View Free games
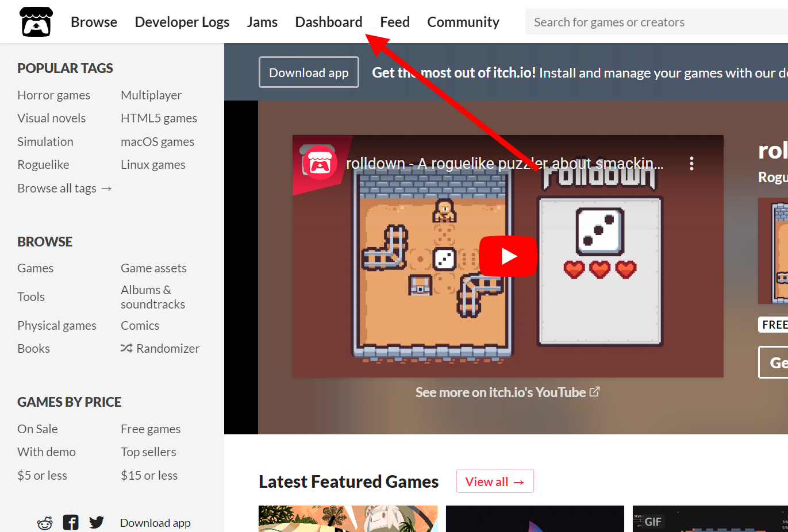The height and width of the screenshot is (532, 788). tap(151, 429)
